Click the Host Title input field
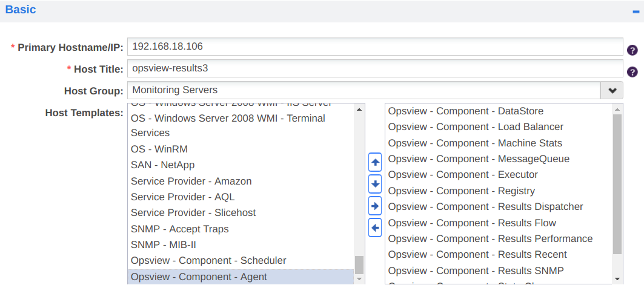Viewport: 644px width, 288px height. coord(375,68)
